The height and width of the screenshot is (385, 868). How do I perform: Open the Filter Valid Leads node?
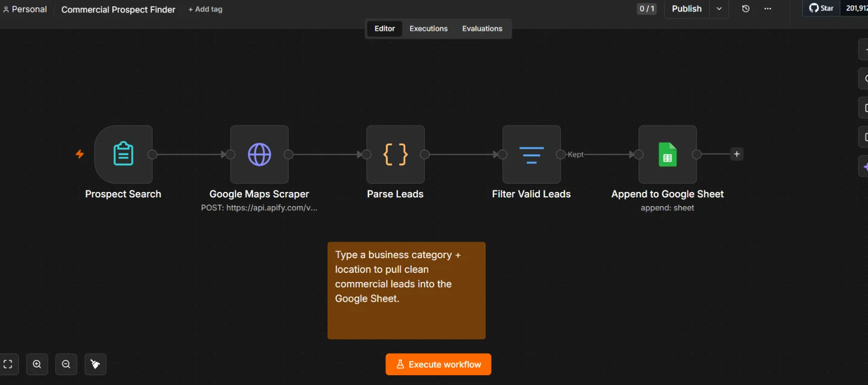pos(532,155)
